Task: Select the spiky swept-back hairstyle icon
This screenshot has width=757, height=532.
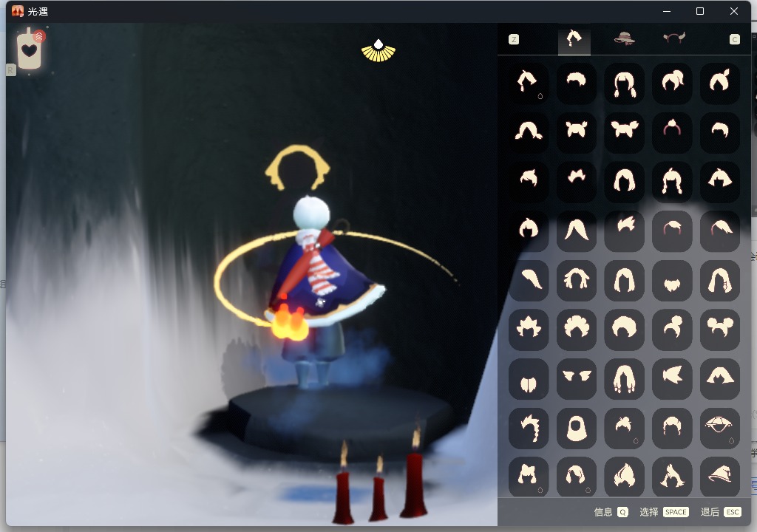Action: pos(624,231)
